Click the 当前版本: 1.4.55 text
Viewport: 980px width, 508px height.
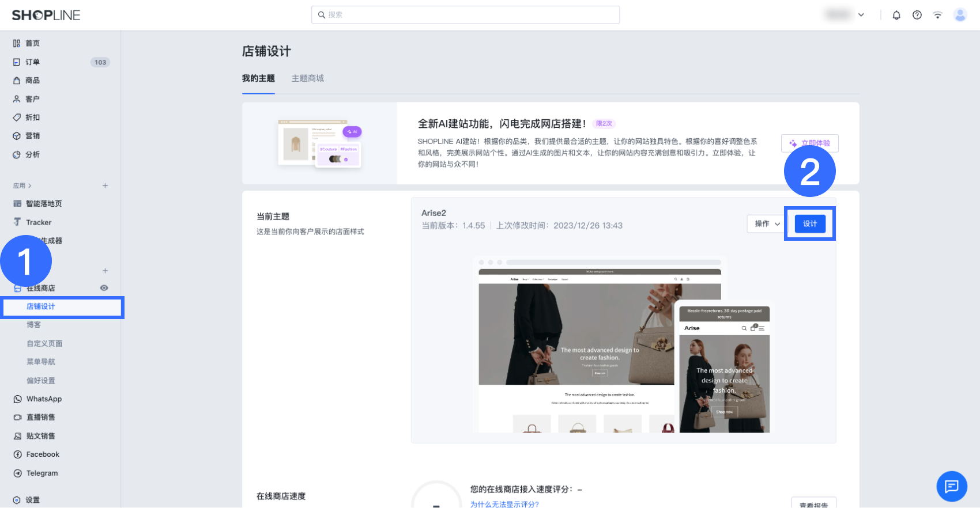pos(453,226)
